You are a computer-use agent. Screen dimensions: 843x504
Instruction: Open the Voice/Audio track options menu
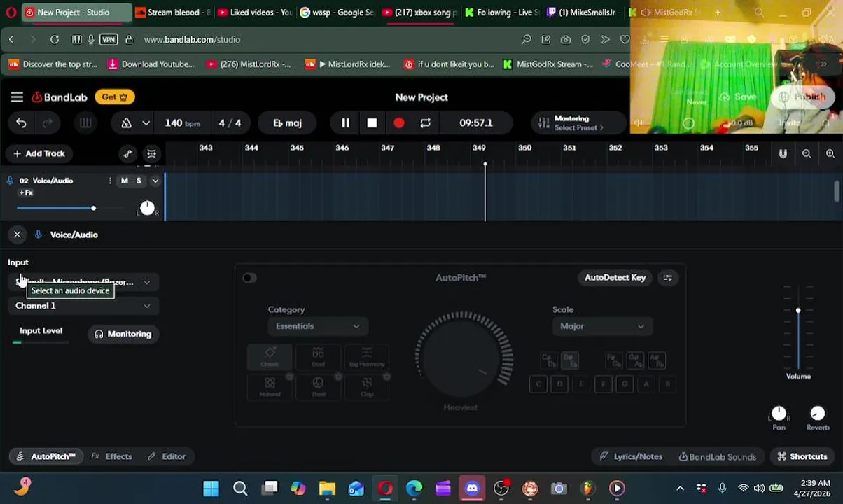110,181
